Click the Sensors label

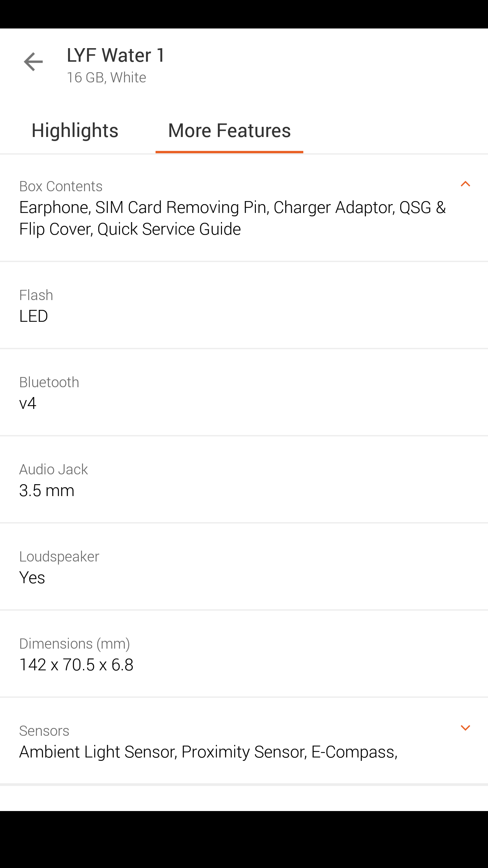point(44,731)
